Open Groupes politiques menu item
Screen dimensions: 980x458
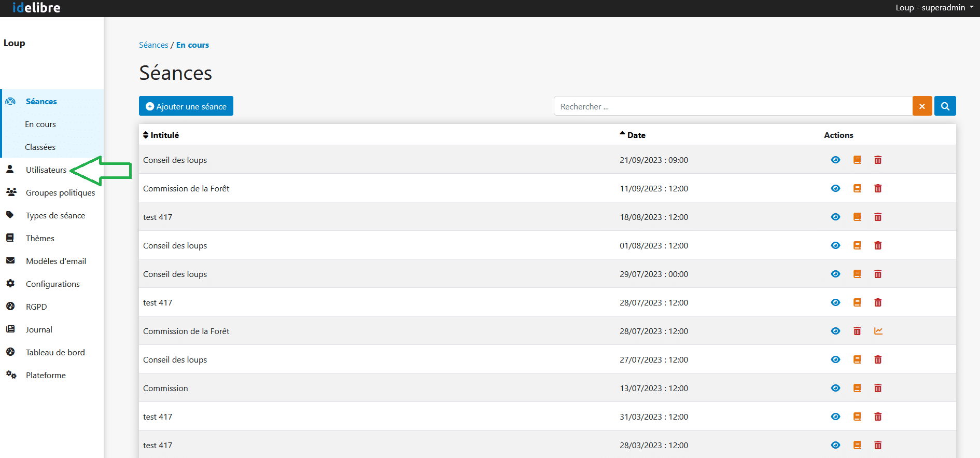click(60, 192)
